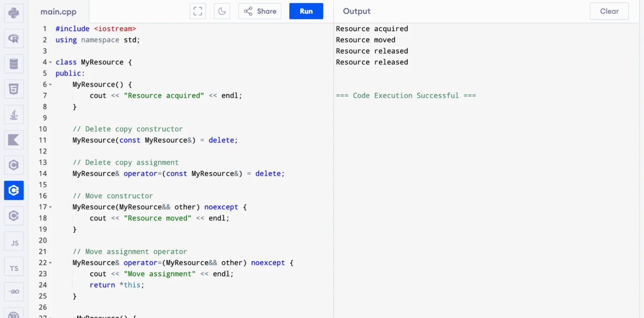The image size is (644, 318).
Task: Click the second 'Resource released' output line
Action: pyautogui.click(x=372, y=62)
